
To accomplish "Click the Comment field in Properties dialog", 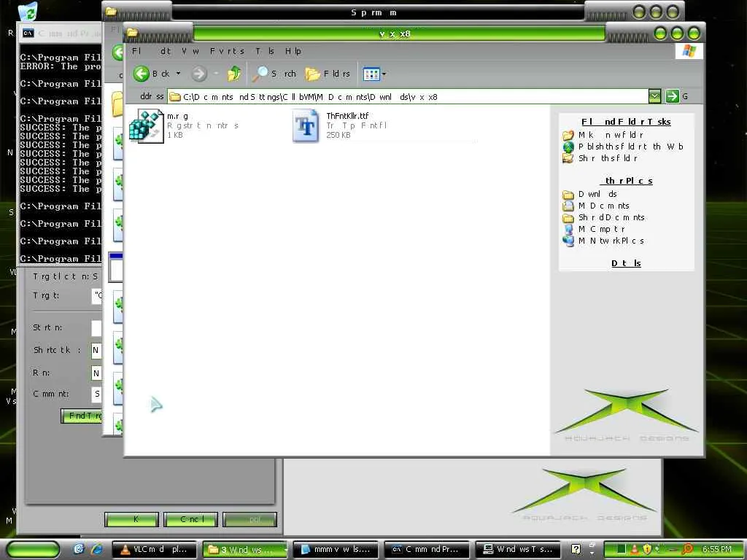I will (97, 394).
